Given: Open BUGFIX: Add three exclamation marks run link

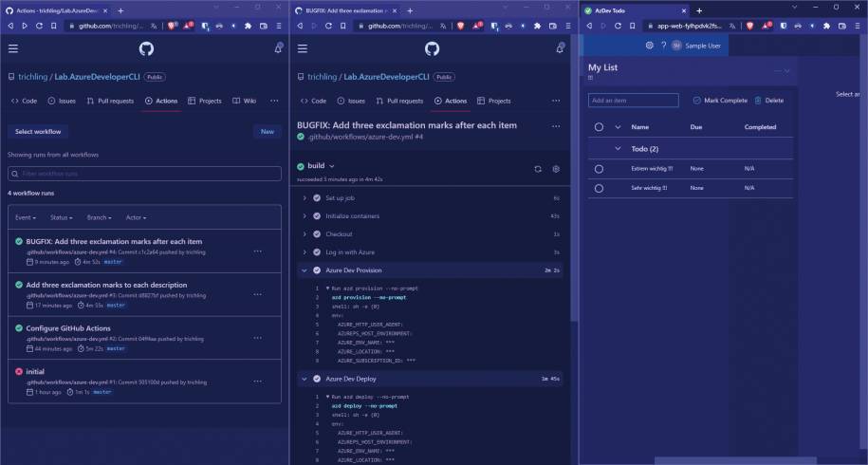Looking at the screenshot, I should tap(114, 241).
